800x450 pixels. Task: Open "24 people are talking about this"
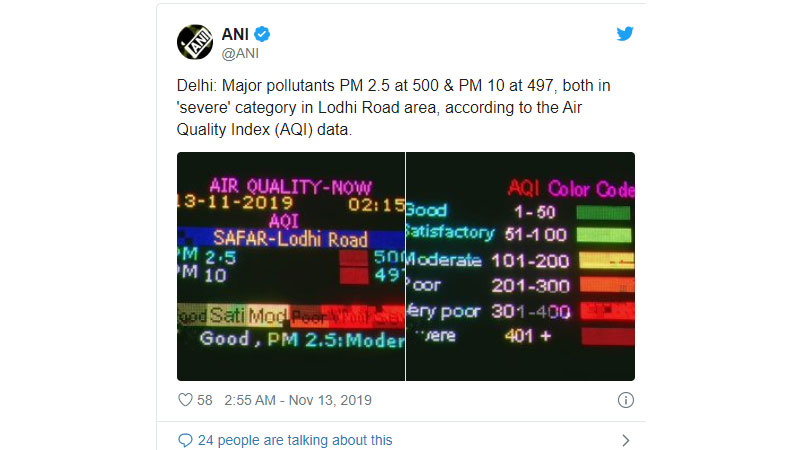coord(295,440)
